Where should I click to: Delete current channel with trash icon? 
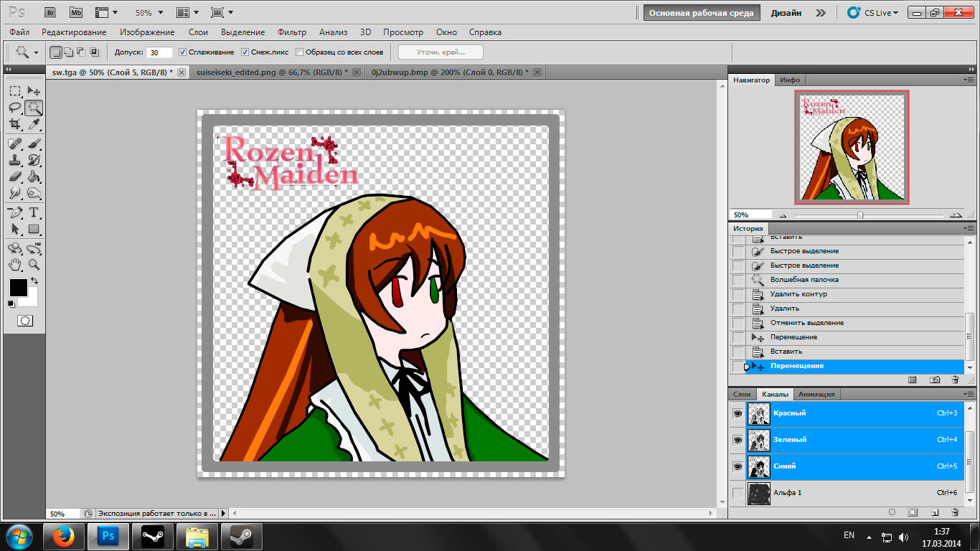click(955, 512)
